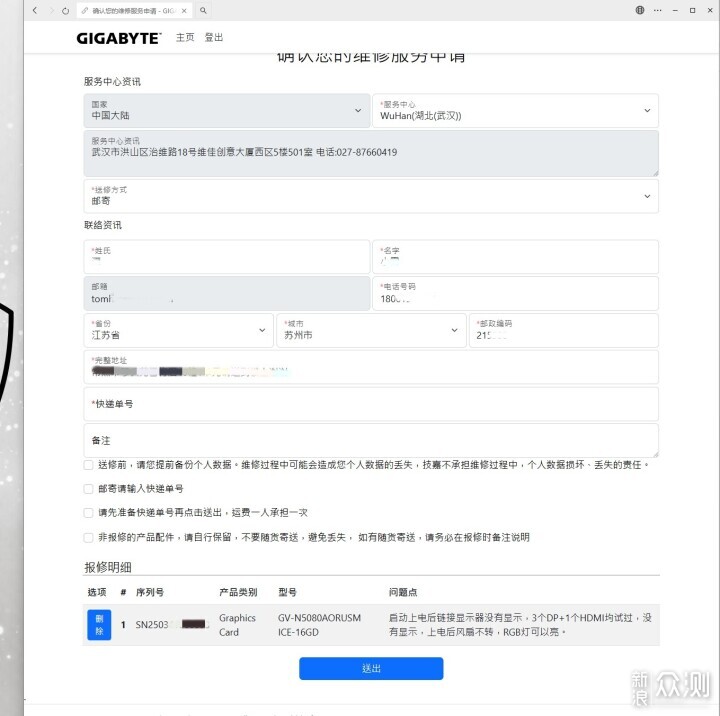Click the 名字 given name field
Image resolution: width=720 pixels, height=716 pixels.
tap(515, 256)
